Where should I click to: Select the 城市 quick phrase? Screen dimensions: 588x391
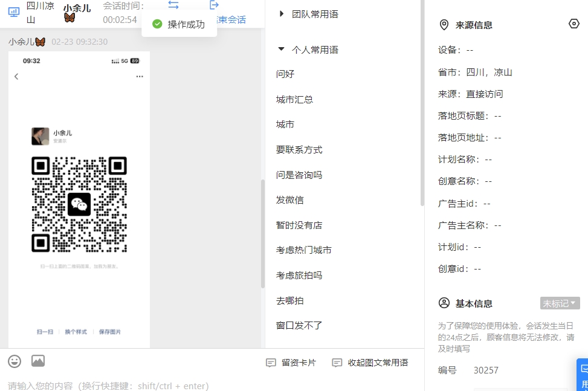(285, 124)
